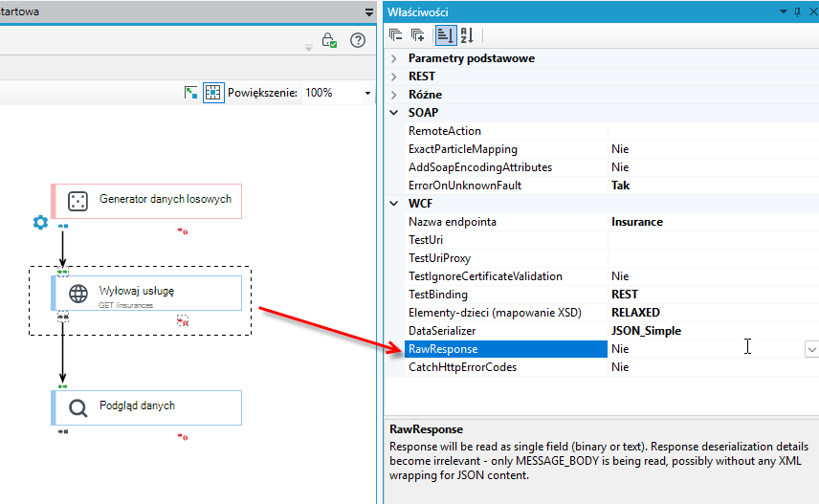The width and height of the screenshot is (819, 504).
Task: Click output port below Podgląd danych node
Action: pyautogui.click(x=63, y=432)
